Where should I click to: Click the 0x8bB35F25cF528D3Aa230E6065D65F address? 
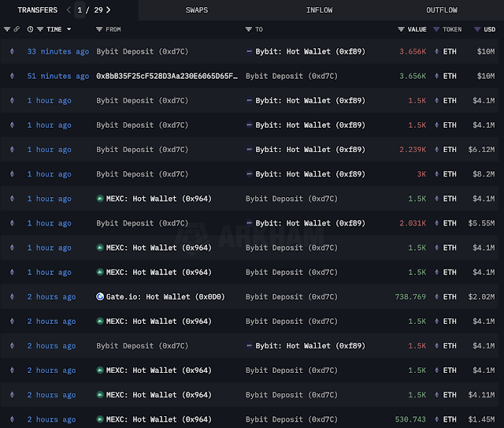tap(167, 76)
